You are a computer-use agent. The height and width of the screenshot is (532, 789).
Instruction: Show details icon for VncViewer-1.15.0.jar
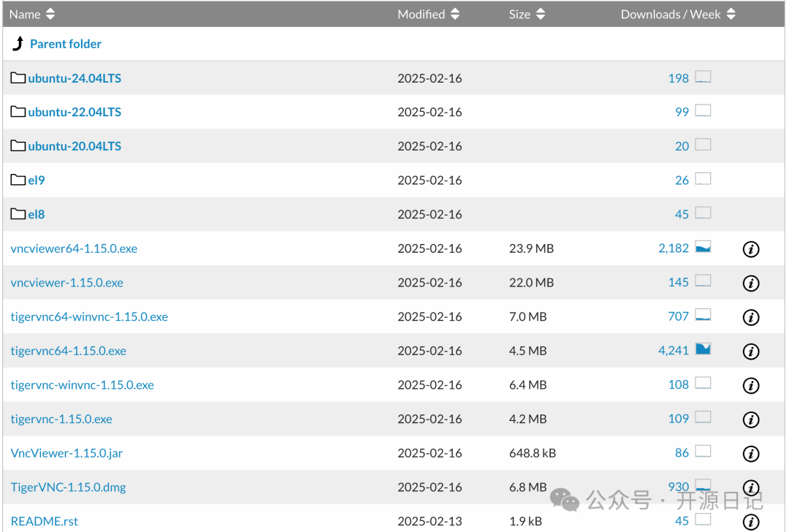coord(750,454)
